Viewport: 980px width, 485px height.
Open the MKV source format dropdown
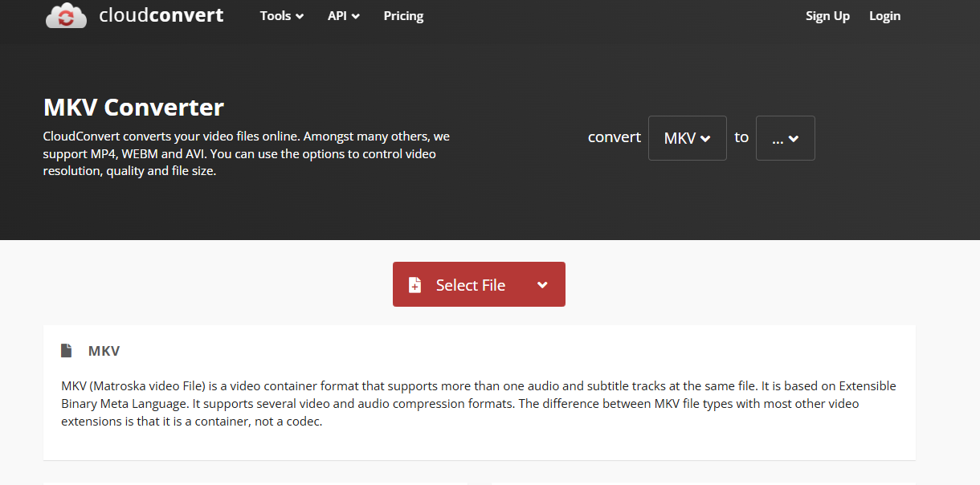click(x=688, y=138)
